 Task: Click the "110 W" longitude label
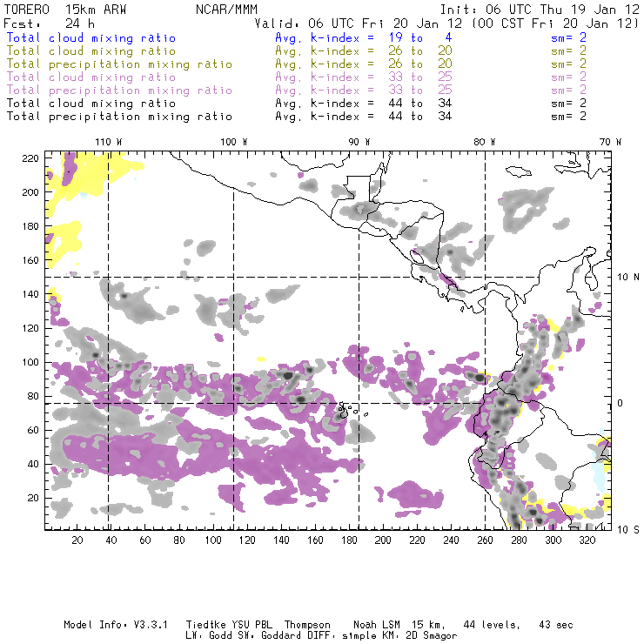coord(109,142)
